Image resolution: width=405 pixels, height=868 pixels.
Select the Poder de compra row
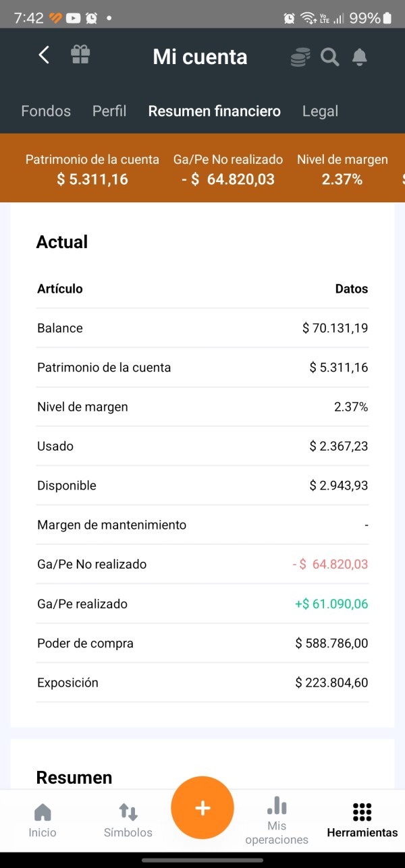pos(202,643)
